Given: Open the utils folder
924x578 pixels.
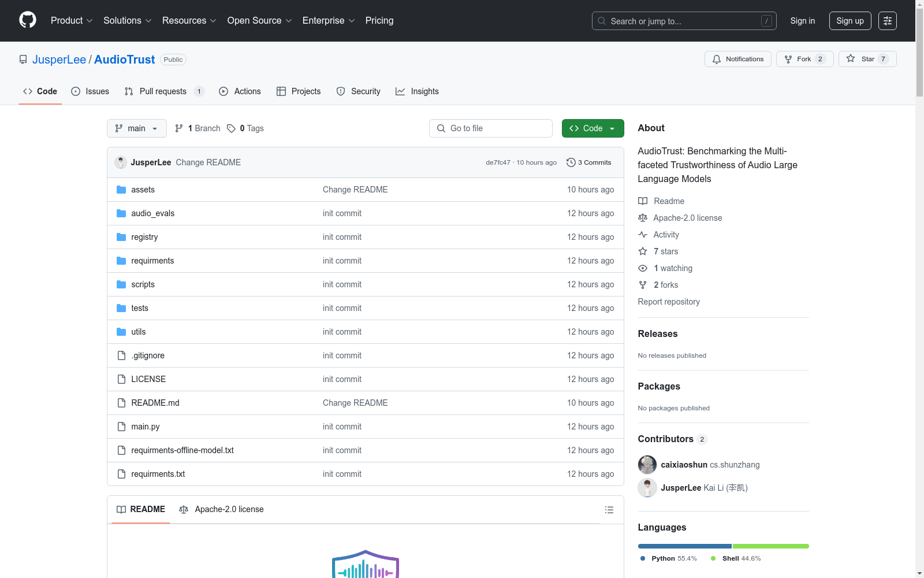Looking at the screenshot, I should click(139, 332).
